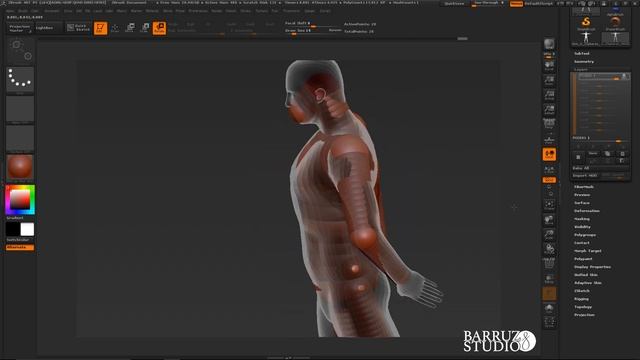
Task: Toggle the Floor grid
Action: click(549, 139)
